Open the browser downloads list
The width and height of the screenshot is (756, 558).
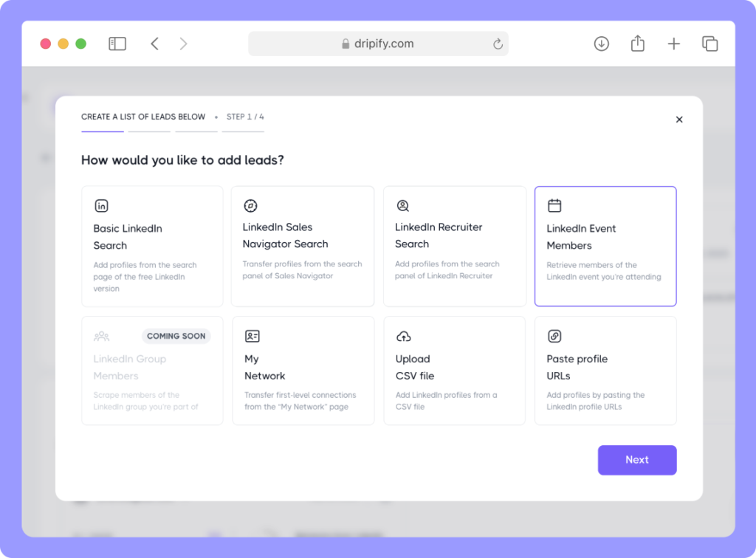click(601, 44)
